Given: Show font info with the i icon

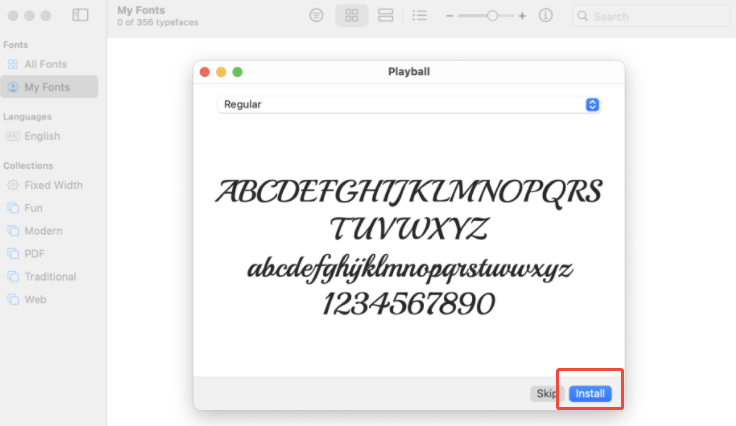Looking at the screenshot, I should click(545, 15).
